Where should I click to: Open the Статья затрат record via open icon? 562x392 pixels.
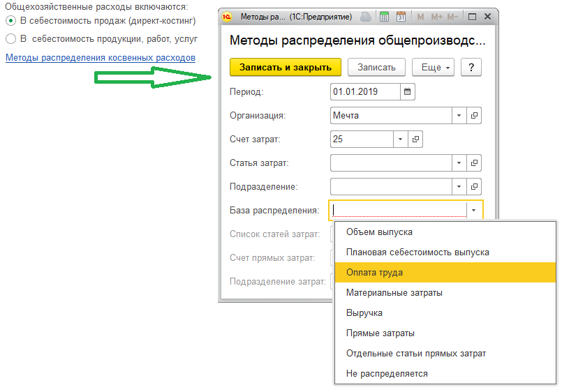coord(474,163)
